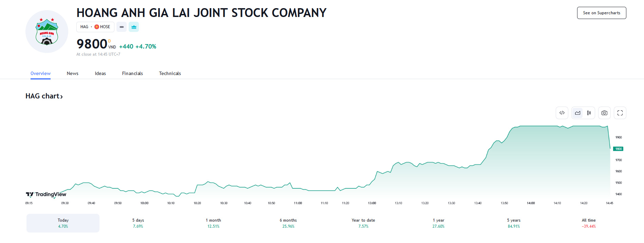Click the embed code icon above chart
The width and height of the screenshot is (644, 243).
(562, 113)
